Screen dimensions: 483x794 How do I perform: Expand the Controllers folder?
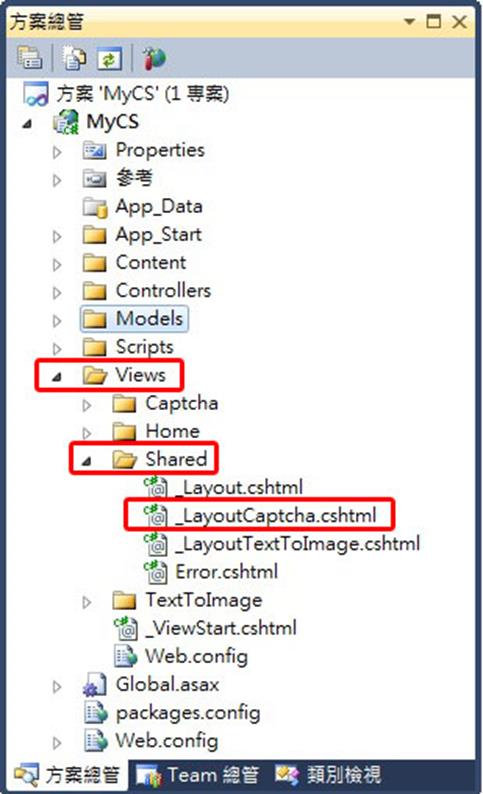pos(57,292)
